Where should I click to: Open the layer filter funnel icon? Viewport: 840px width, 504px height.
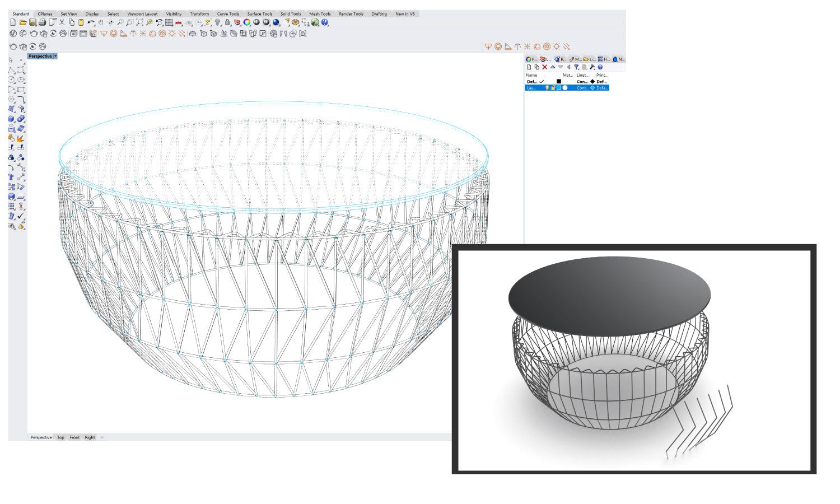click(577, 67)
